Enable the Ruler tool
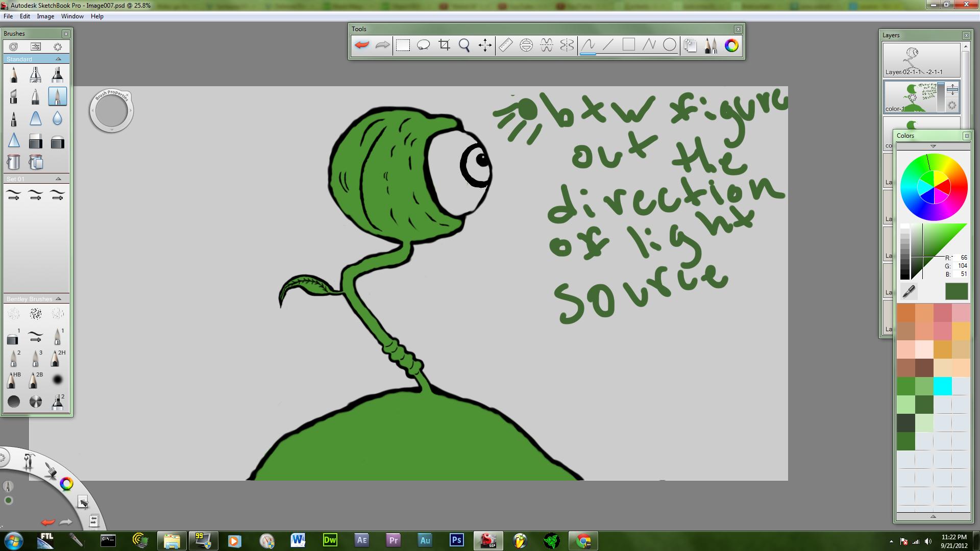980x551 pixels. click(x=505, y=45)
